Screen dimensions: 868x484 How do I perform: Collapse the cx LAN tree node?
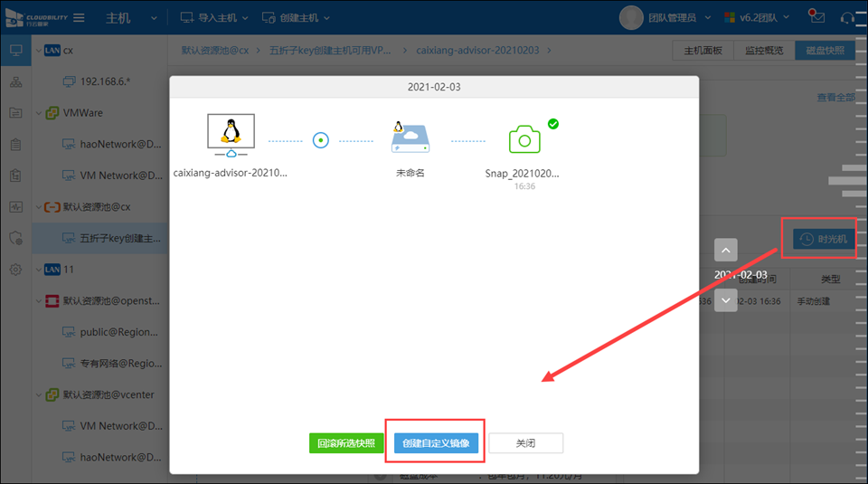coord(39,51)
